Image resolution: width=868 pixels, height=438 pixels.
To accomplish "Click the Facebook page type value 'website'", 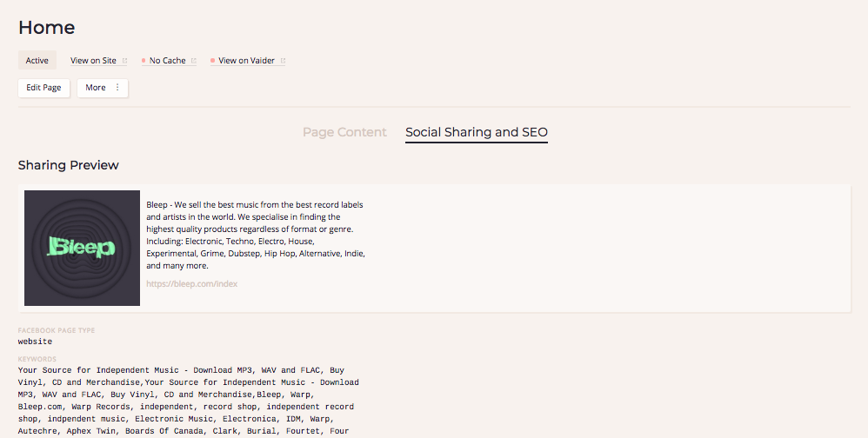I will coord(35,342).
